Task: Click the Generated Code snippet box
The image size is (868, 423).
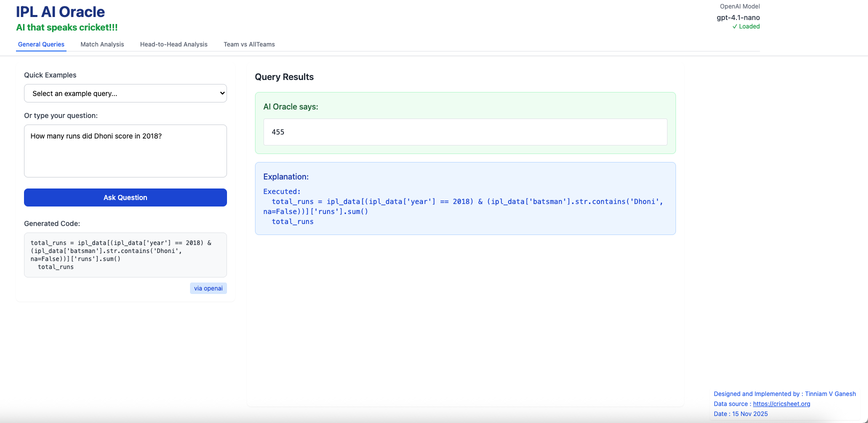Action: pyautogui.click(x=125, y=255)
